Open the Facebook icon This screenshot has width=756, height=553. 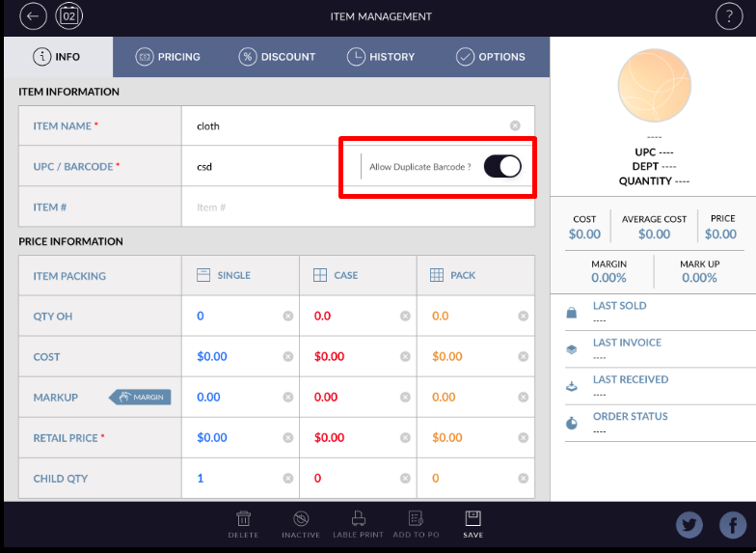click(733, 525)
